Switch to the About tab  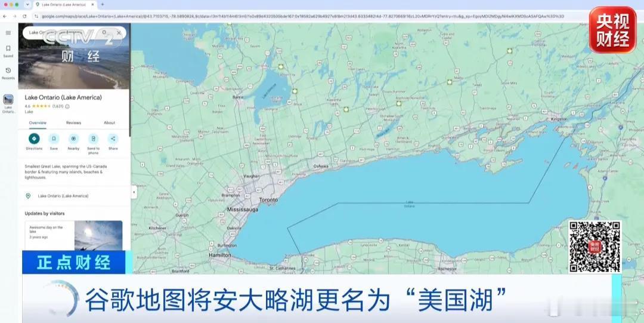(x=109, y=122)
